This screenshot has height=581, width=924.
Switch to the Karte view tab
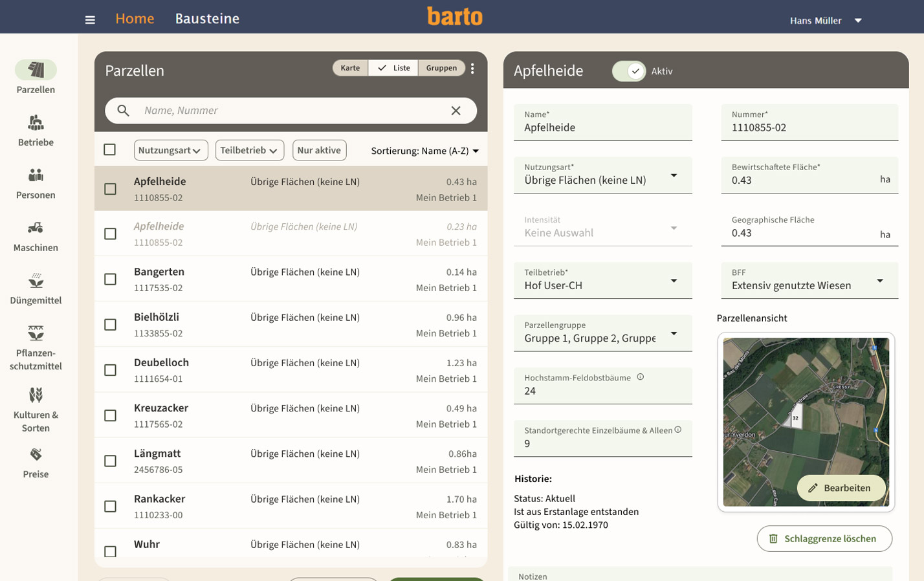pos(350,68)
